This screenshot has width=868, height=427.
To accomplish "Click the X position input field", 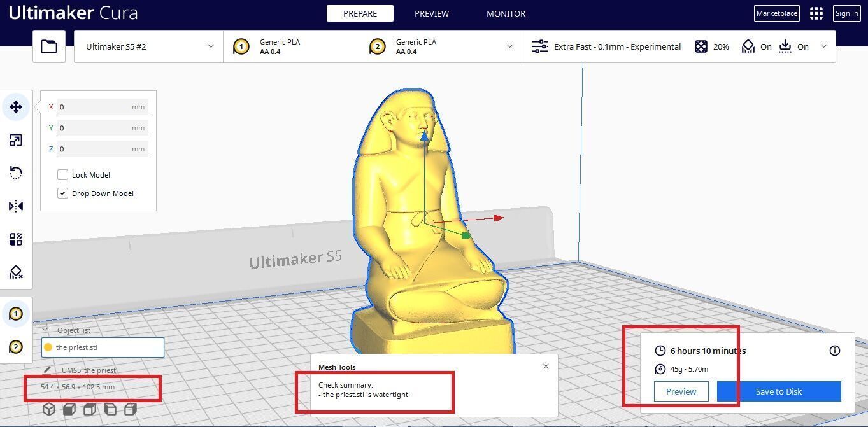I will tap(103, 107).
